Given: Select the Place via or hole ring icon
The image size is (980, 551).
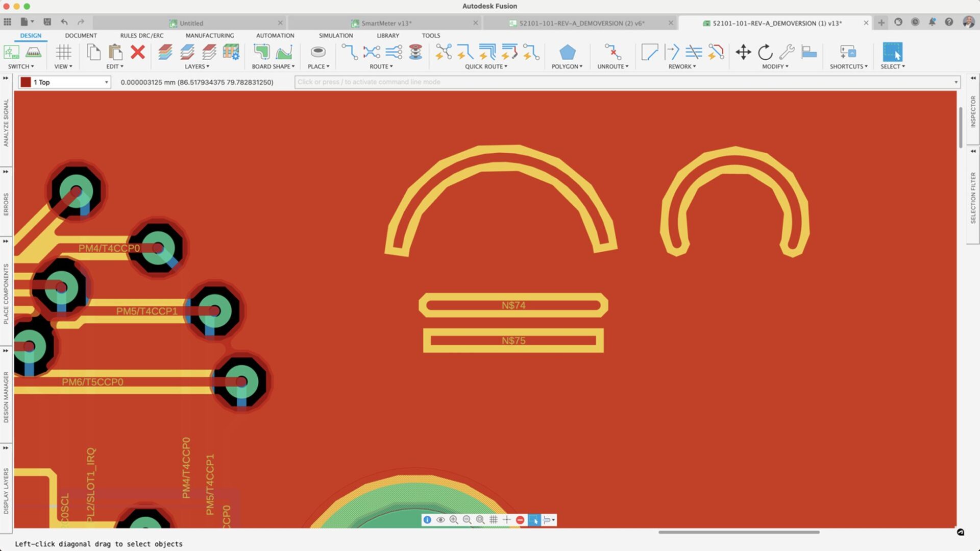Looking at the screenshot, I should [x=318, y=52].
